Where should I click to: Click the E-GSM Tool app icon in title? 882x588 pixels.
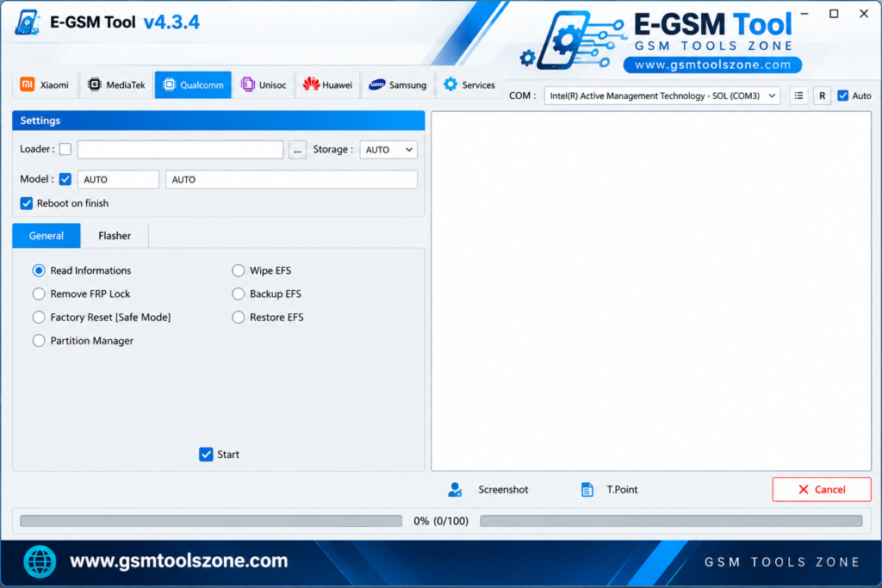coord(27,22)
